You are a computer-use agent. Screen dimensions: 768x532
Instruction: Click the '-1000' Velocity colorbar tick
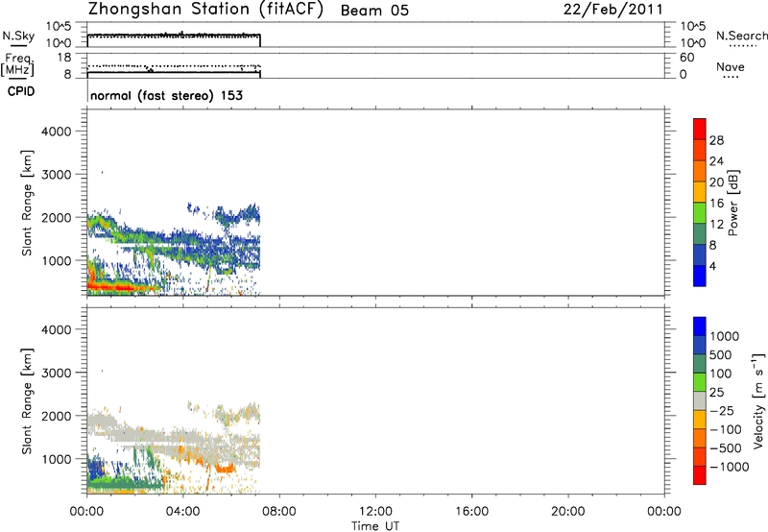tap(729, 467)
